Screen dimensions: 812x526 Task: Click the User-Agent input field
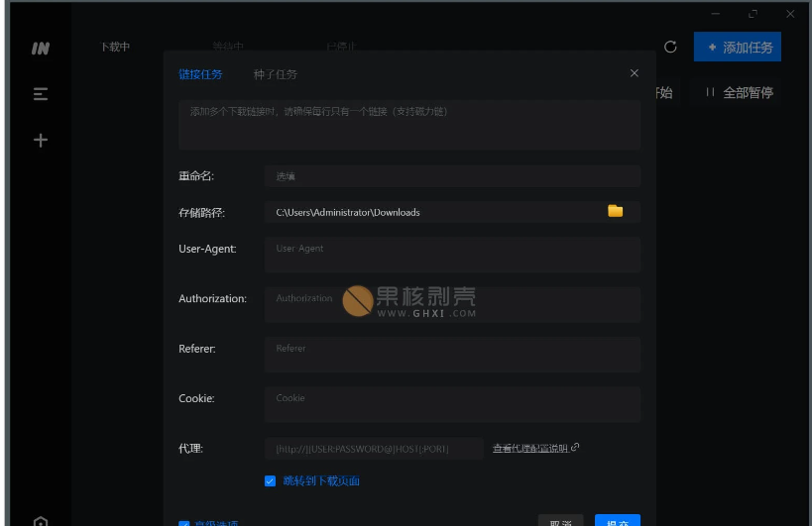tap(452, 255)
